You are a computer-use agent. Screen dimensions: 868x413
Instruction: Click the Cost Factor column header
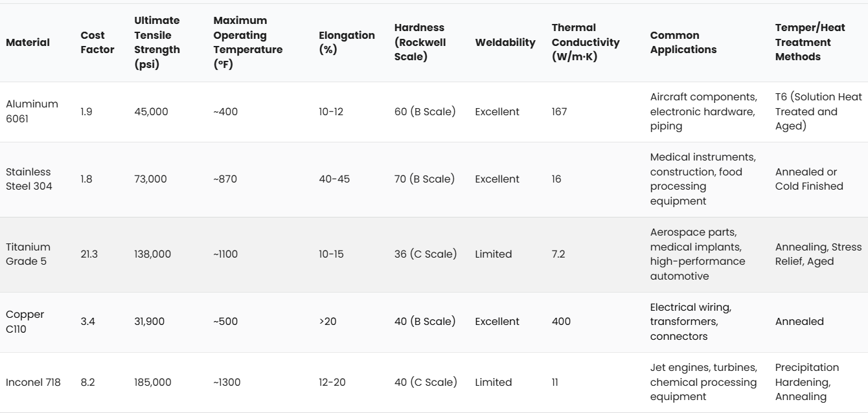pos(97,43)
